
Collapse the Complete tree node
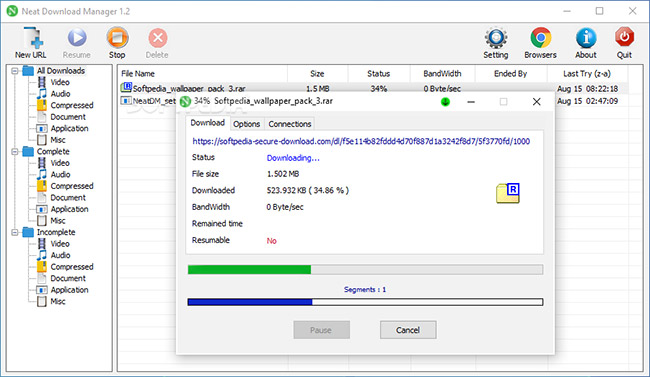click(x=15, y=152)
